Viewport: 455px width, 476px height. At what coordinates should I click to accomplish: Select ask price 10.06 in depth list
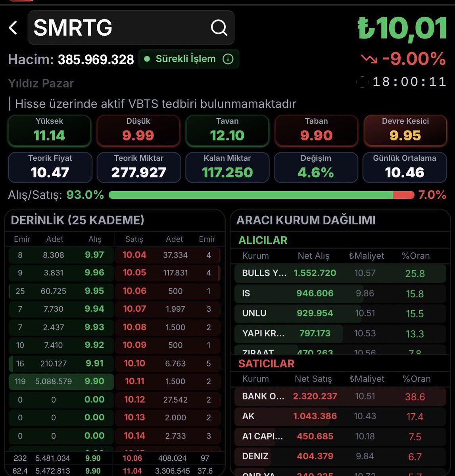[134, 291]
